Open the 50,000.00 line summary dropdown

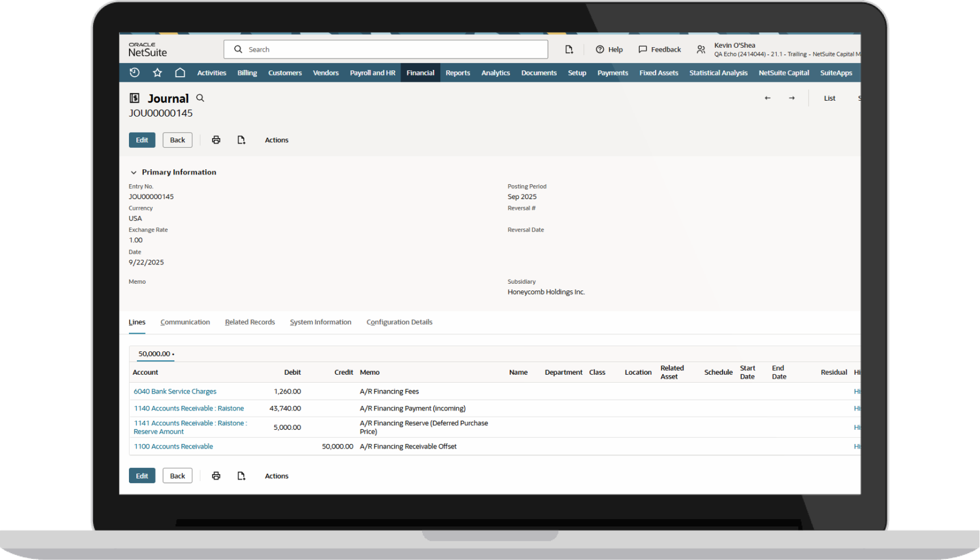click(155, 354)
